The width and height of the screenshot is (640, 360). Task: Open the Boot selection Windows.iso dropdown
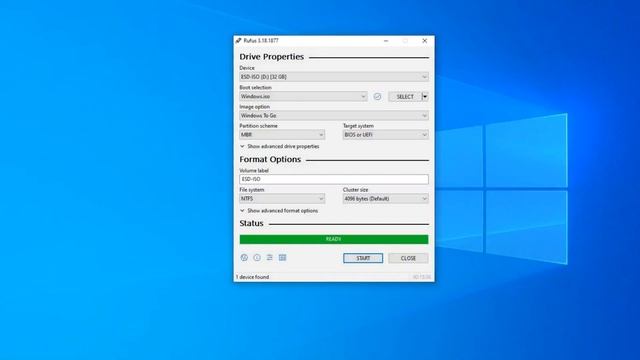tap(303, 96)
